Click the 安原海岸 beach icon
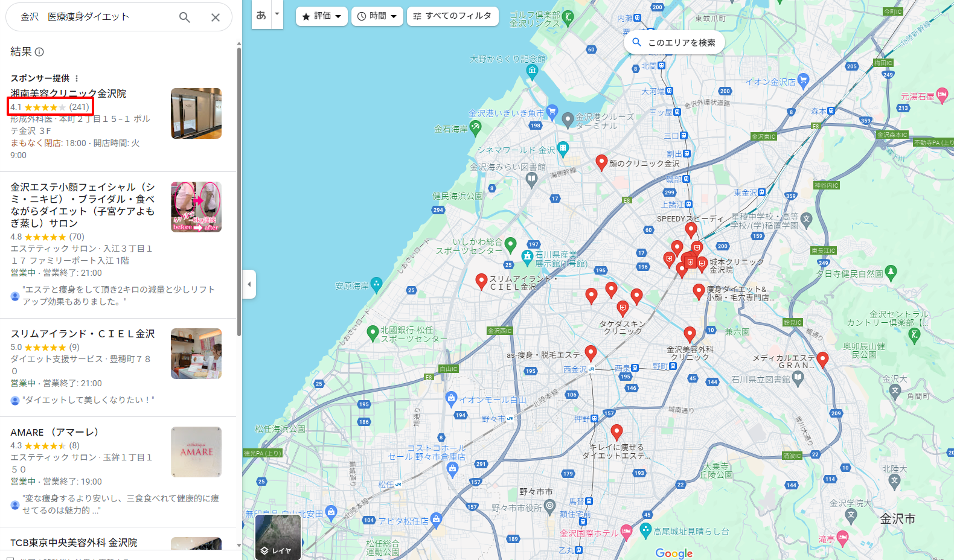The width and height of the screenshot is (954, 560). [376, 284]
